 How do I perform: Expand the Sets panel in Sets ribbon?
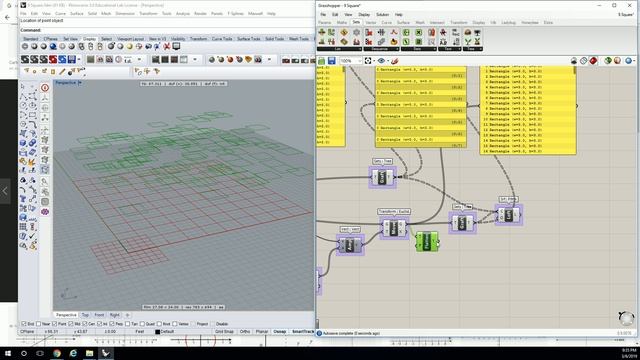click(x=419, y=49)
